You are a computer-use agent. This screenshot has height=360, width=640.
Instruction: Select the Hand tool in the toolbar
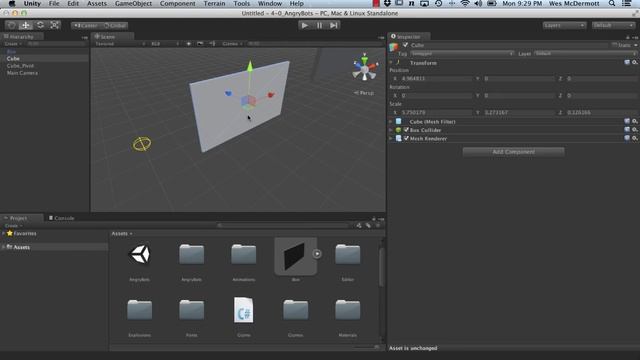pos(11,25)
